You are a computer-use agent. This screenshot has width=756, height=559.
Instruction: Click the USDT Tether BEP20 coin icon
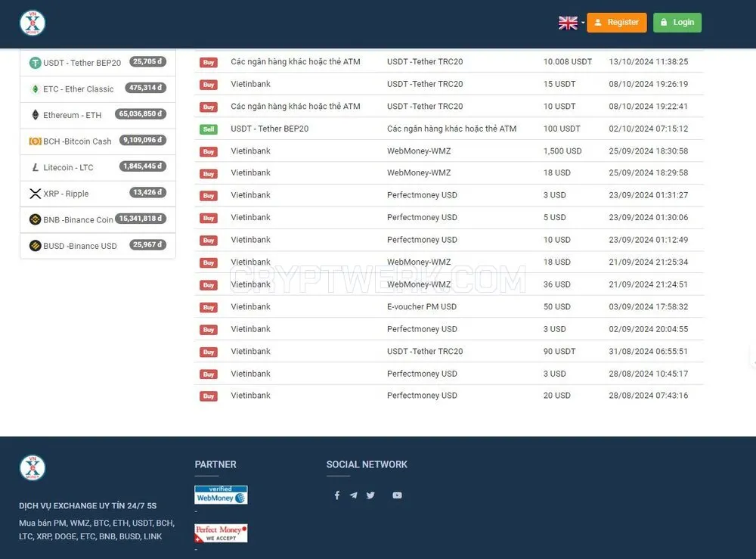(36, 63)
